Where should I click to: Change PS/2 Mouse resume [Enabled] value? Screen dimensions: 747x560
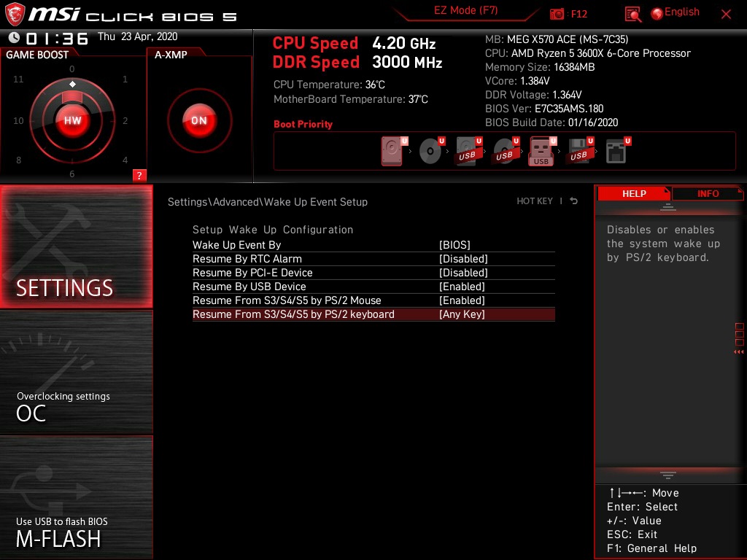(x=462, y=300)
